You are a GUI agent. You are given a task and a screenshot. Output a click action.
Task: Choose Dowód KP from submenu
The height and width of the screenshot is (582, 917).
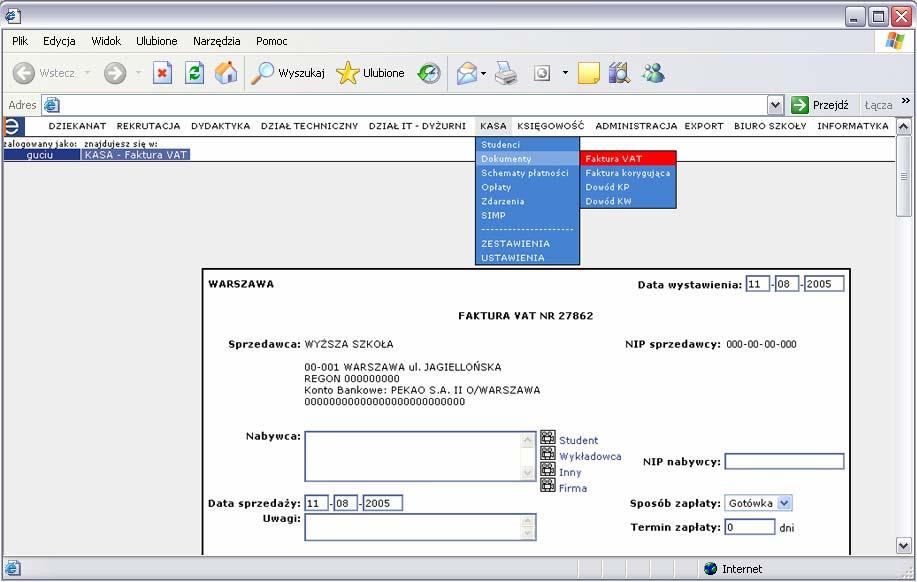[628, 187]
